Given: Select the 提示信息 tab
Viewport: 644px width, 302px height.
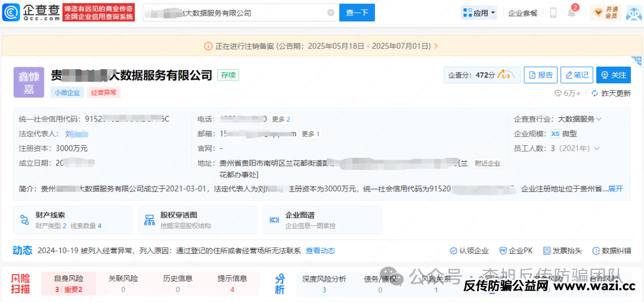Looking at the screenshot, I should [x=232, y=284].
